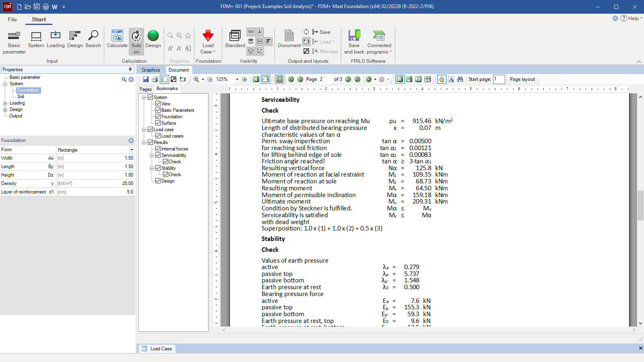Open the 125% zoom level dropdown
The width and height of the screenshot is (644, 362).
[237, 79]
